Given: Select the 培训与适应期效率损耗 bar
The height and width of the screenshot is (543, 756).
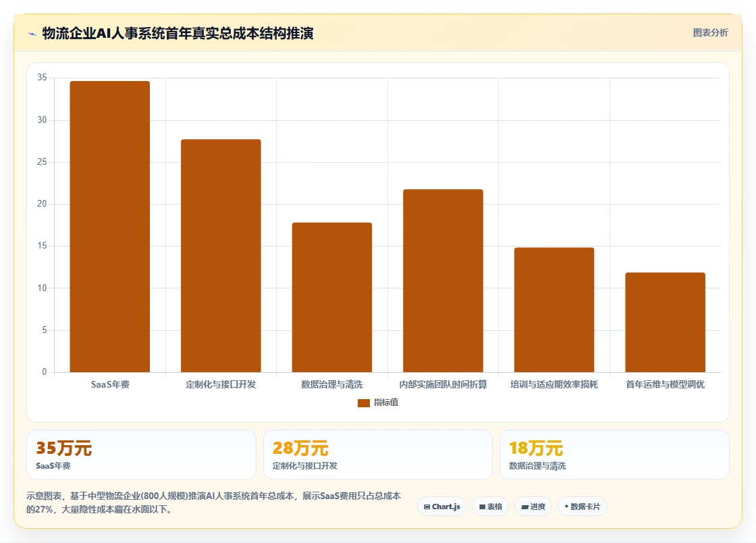Looking at the screenshot, I should point(554,309).
